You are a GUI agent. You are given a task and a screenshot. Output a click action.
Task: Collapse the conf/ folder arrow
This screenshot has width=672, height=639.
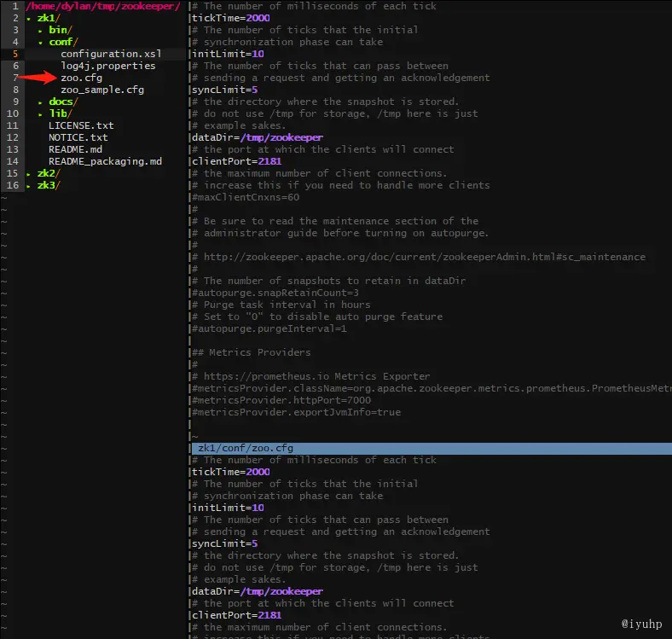point(40,43)
